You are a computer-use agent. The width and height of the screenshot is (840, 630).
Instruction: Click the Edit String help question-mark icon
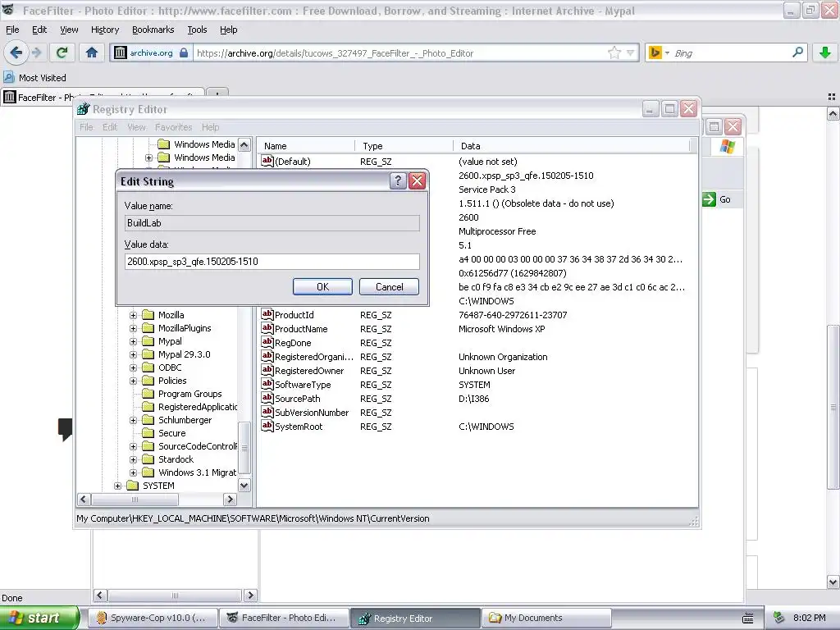point(398,181)
